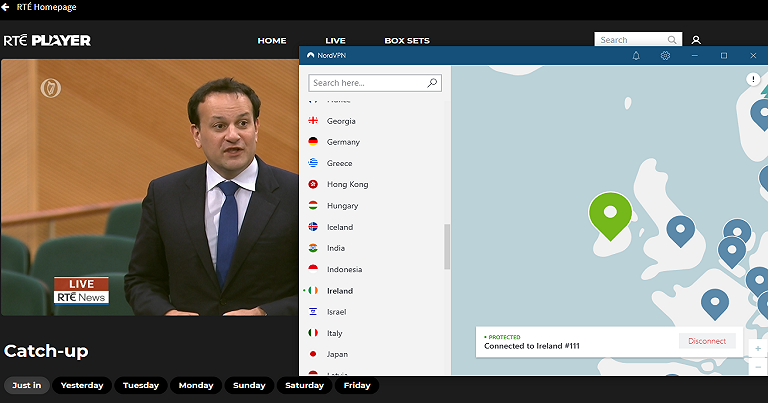768x403 pixels.
Task: Go to HOME in RTÉ Player
Action: click(x=272, y=41)
